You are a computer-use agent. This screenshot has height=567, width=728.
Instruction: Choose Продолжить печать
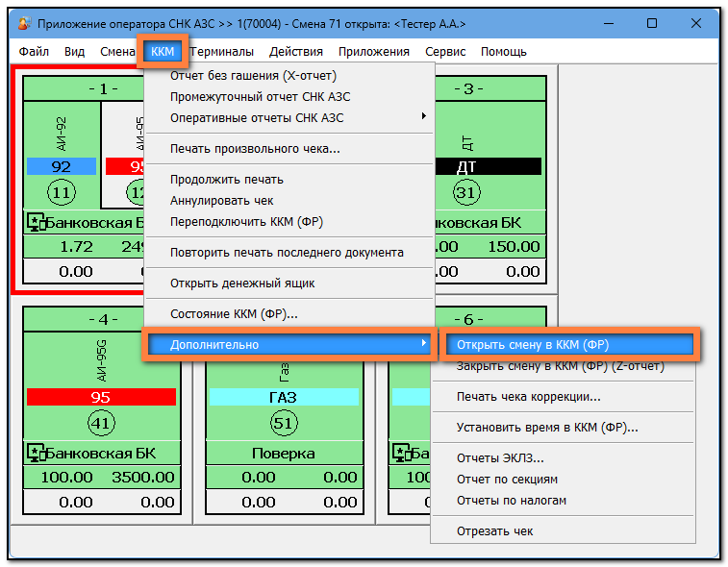pos(289,180)
